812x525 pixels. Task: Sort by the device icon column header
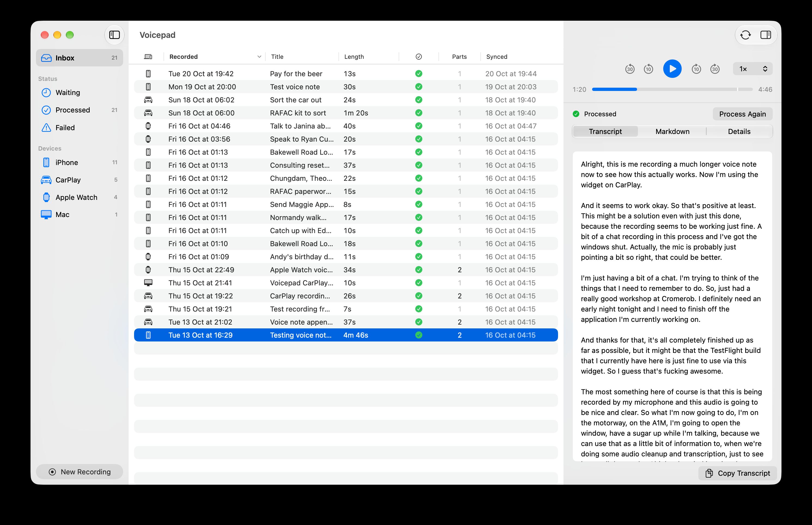(148, 57)
